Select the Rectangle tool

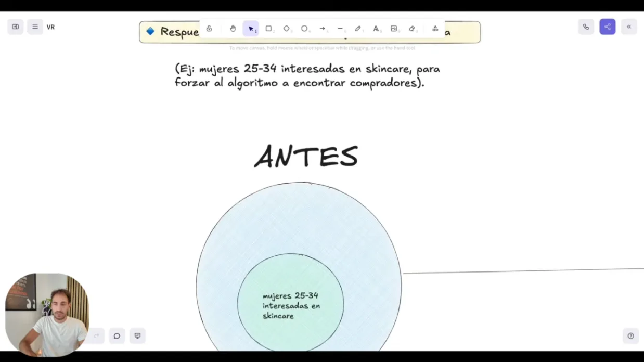[x=269, y=29]
